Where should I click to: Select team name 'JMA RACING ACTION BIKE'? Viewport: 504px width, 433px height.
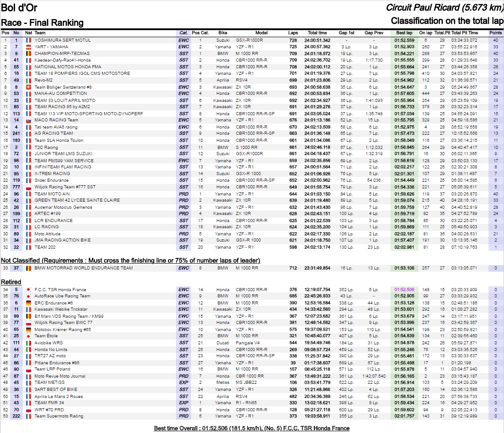point(63,240)
